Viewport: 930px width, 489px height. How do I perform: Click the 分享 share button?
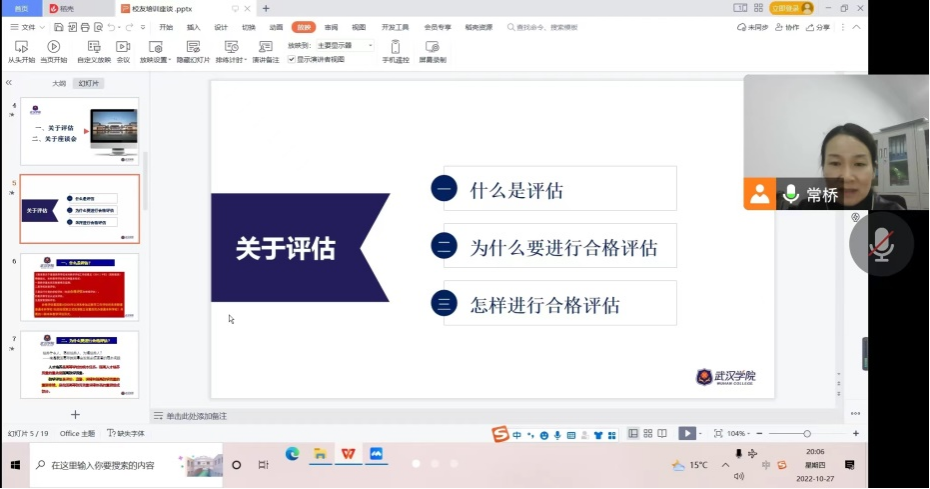pos(819,27)
